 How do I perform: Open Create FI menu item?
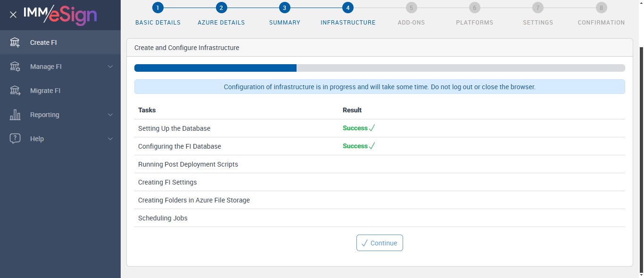pos(60,42)
